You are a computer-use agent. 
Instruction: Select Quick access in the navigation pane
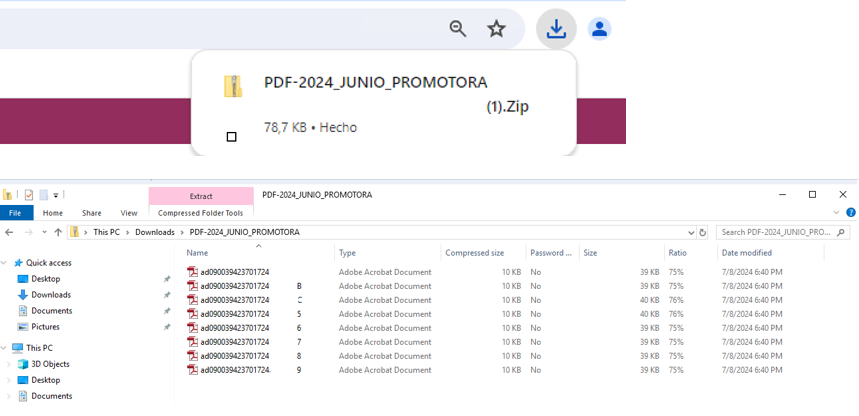point(49,263)
